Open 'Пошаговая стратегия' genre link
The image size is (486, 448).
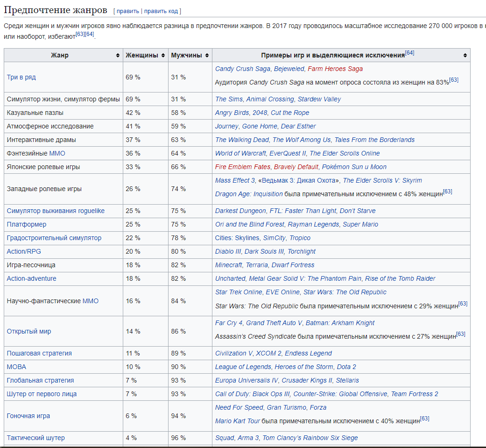[x=39, y=353]
